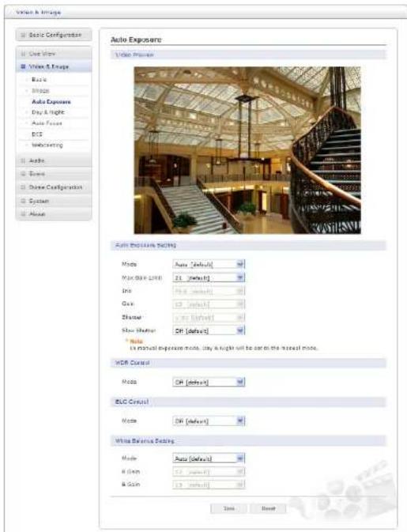Click the disabled B Gain dropdown
Viewport: 407px width, 532px height.
coord(209,485)
